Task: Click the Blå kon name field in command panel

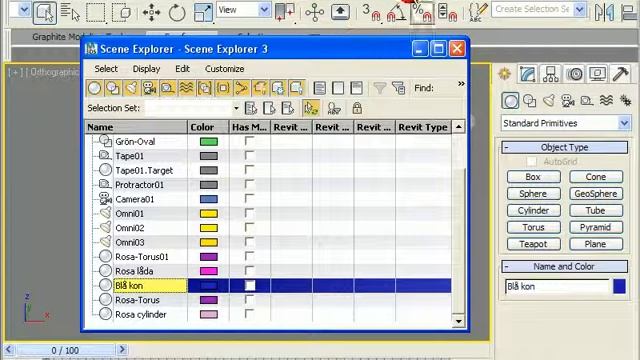Action: pyautogui.click(x=557, y=287)
